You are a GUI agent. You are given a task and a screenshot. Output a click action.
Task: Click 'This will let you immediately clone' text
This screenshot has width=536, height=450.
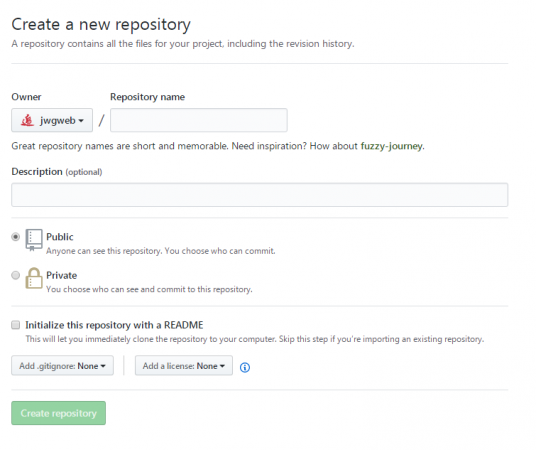pyautogui.click(x=255, y=339)
